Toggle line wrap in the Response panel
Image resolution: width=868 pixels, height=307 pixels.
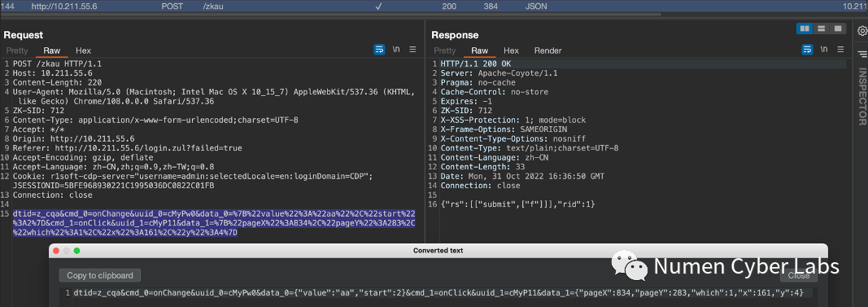pyautogui.click(x=808, y=50)
